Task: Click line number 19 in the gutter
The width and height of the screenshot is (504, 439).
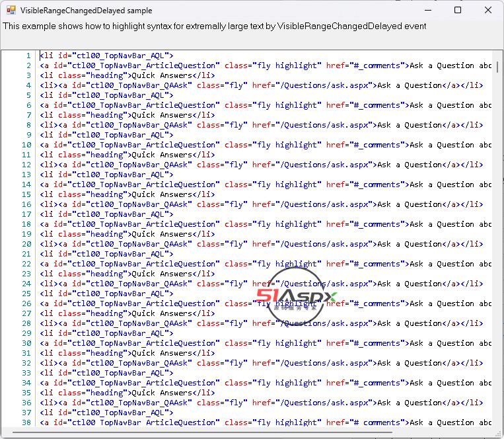Action: pos(26,234)
